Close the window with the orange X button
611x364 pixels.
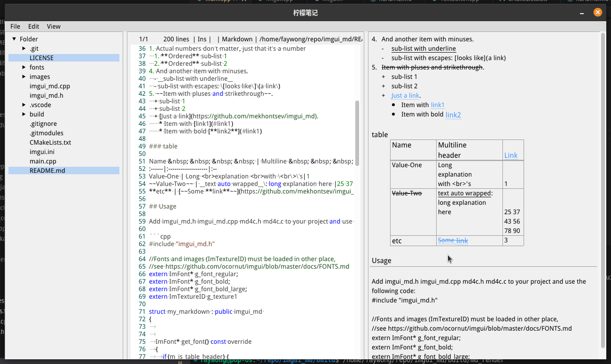click(x=597, y=13)
